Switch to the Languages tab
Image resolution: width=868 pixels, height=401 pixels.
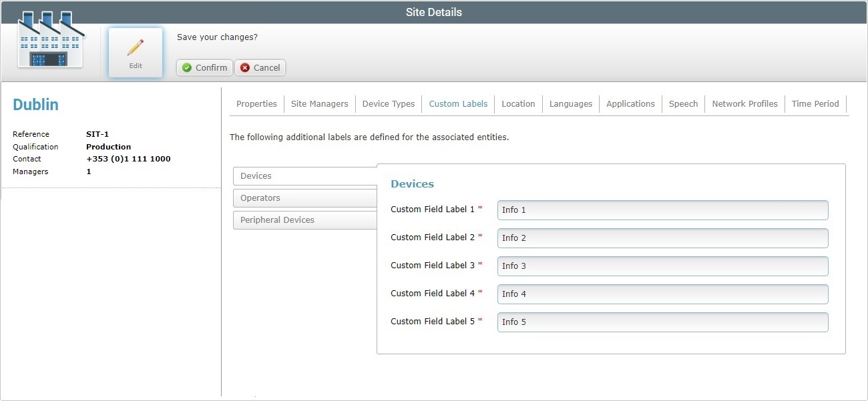pos(570,104)
